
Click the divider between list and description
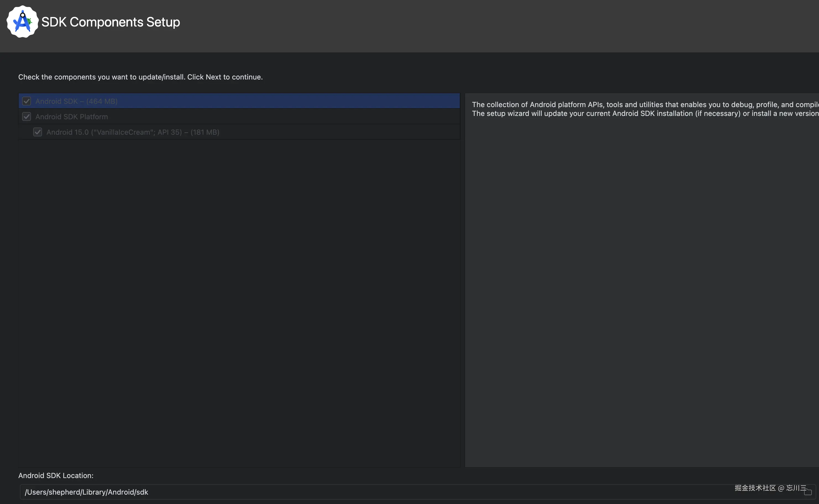point(462,280)
